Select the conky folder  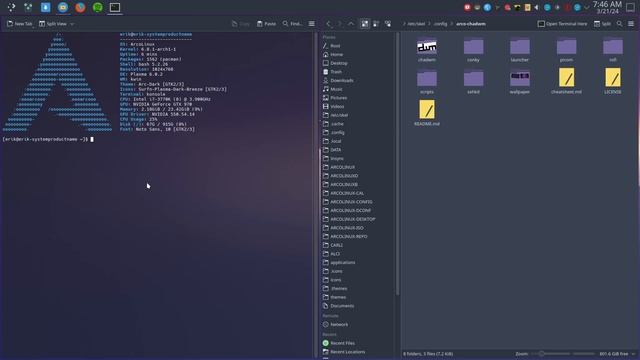coord(473,50)
